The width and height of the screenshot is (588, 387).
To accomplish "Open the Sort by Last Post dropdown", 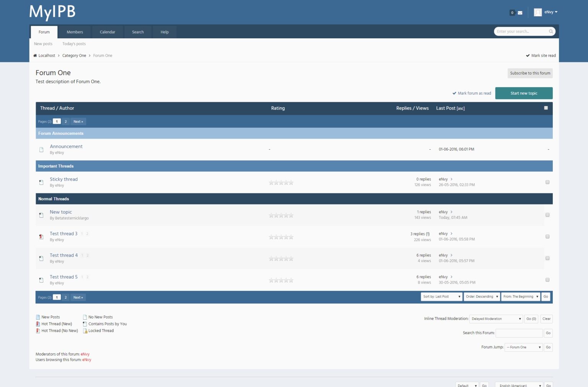I will (441, 296).
